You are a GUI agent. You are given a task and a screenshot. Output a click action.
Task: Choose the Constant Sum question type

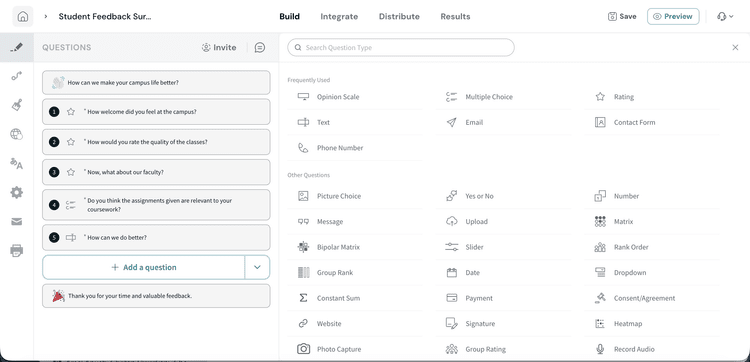pyautogui.click(x=355, y=298)
